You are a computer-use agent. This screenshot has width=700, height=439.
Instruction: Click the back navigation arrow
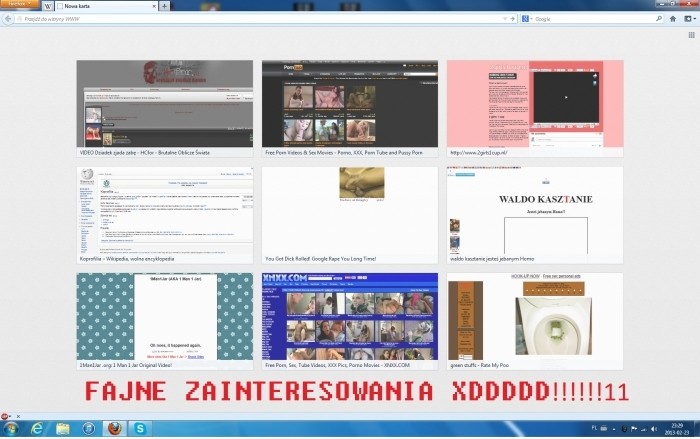pos(7,18)
